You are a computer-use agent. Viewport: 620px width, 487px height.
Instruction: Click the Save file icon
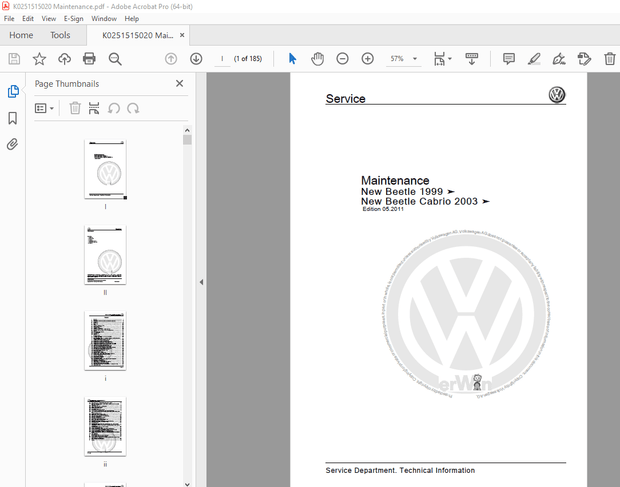click(14, 59)
